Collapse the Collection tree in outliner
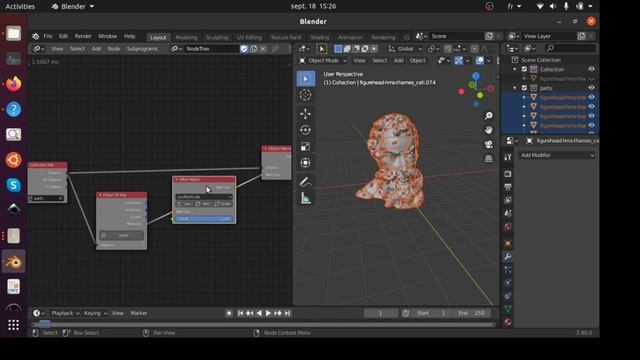Image resolution: width=640 pixels, height=360 pixels. point(515,69)
